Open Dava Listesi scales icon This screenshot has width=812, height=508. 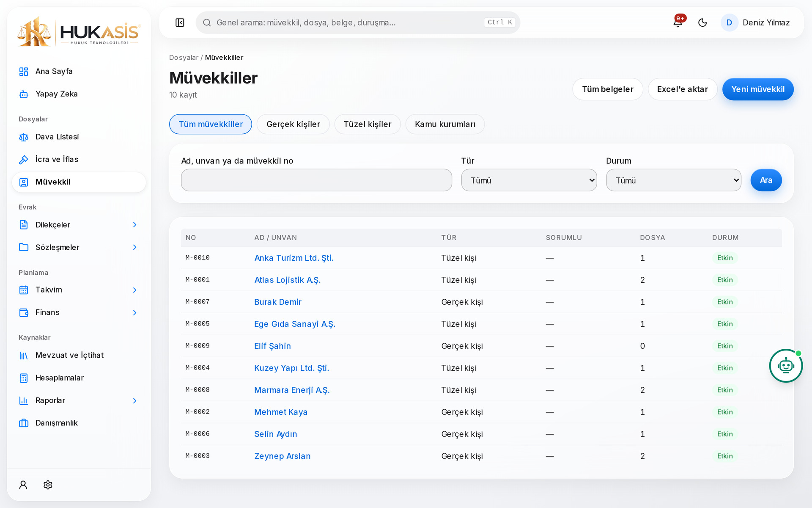pos(24,137)
